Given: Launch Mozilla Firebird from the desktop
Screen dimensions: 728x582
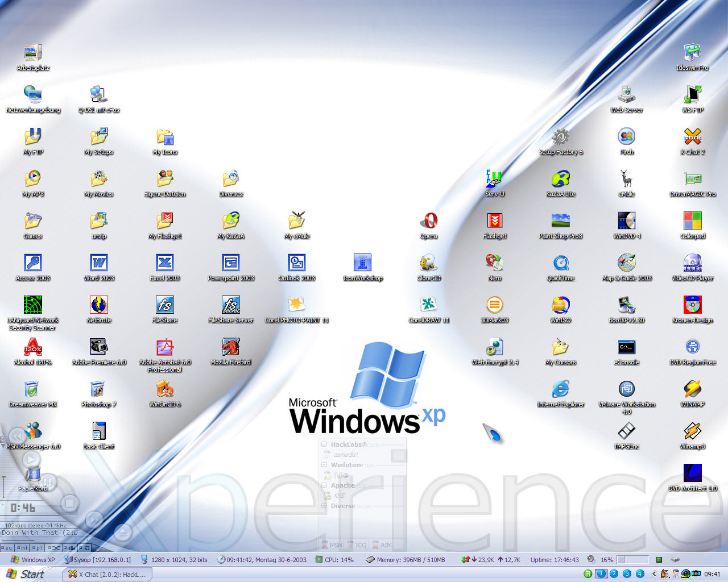Looking at the screenshot, I should [x=230, y=347].
